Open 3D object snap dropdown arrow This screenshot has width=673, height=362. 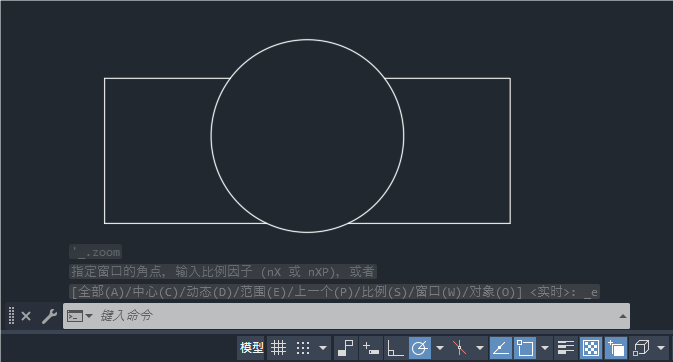click(661, 347)
